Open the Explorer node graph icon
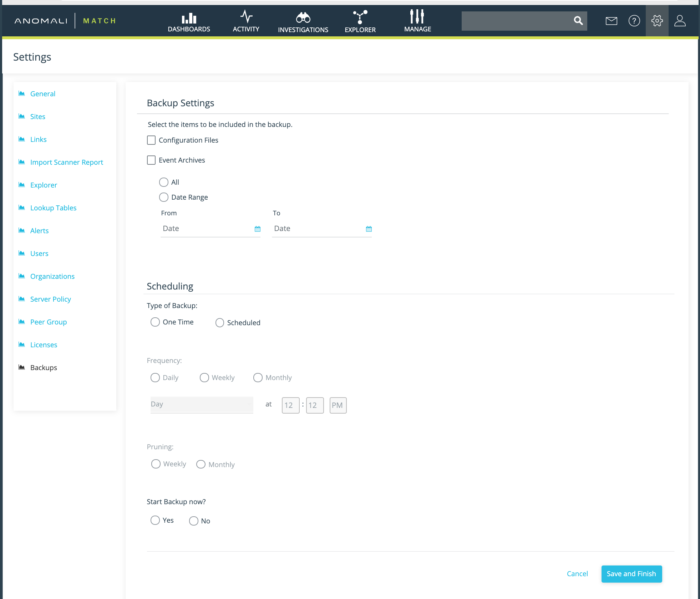The width and height of the screenshot is (700, 599). pos(360,17)
